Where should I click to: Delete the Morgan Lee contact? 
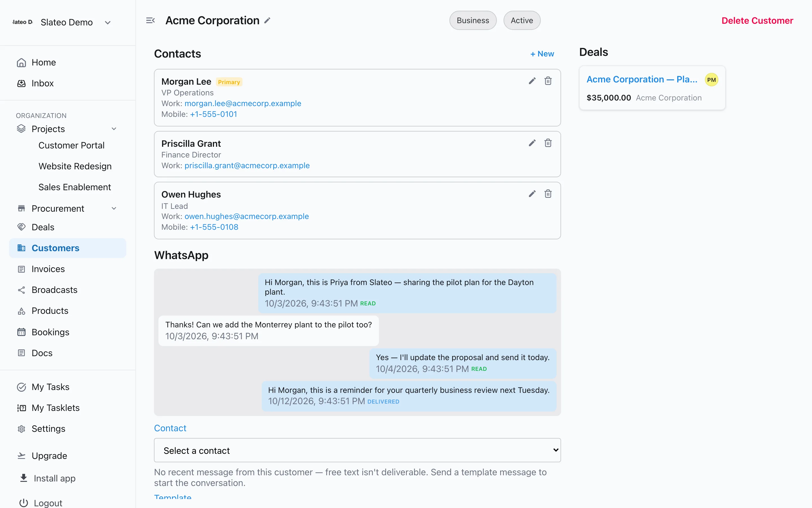pyautogui.click(x=548, y=81)
